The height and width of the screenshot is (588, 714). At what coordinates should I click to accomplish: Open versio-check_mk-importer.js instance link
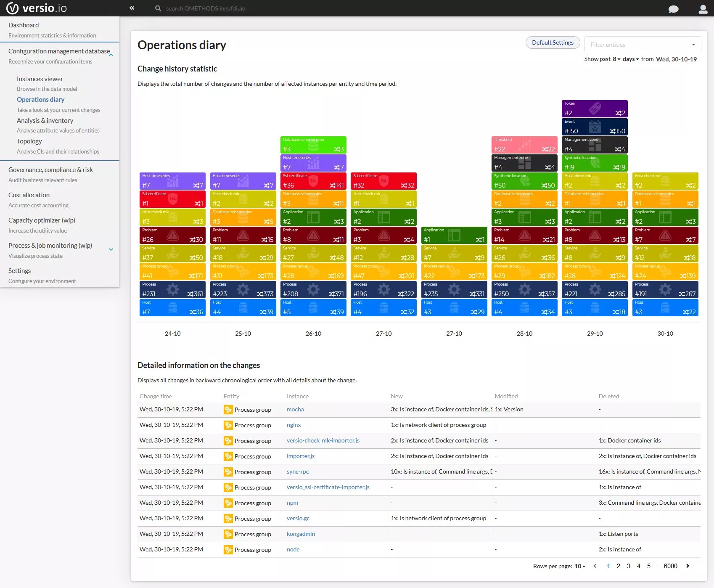pyautogui.click(x=323, y=441)
